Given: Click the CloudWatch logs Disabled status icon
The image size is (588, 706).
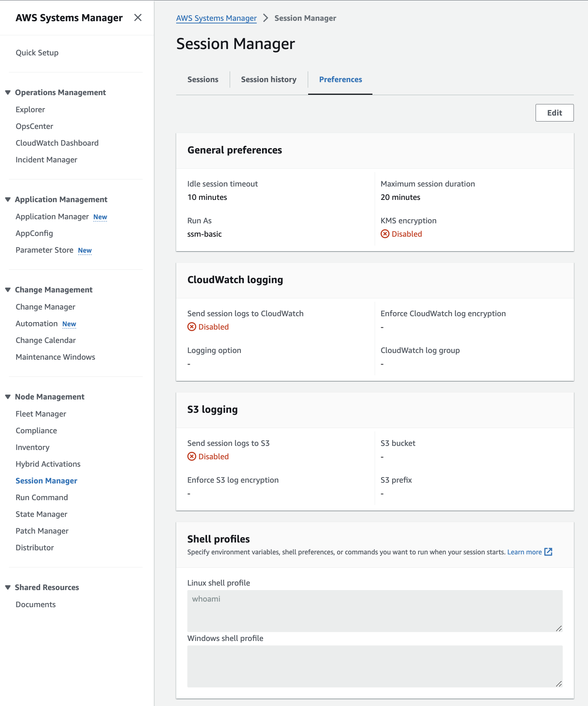Looking at the screenshot, I should (x=192, y=327).
